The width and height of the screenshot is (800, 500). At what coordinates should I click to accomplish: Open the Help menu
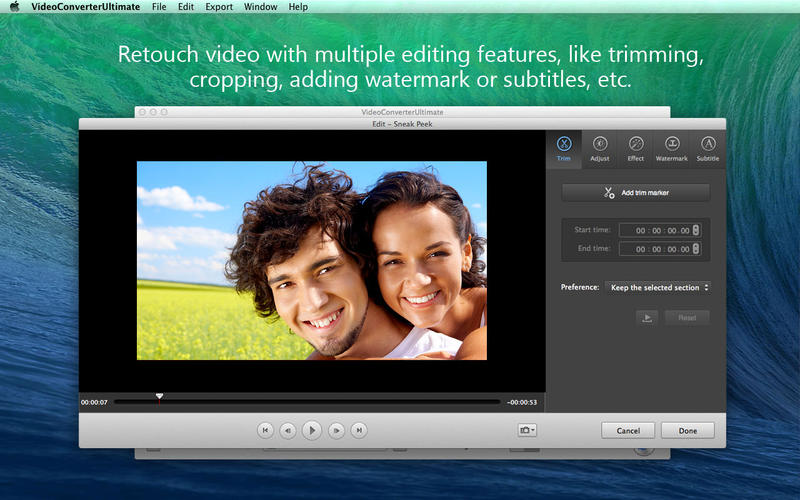click(x=298, y=7)
